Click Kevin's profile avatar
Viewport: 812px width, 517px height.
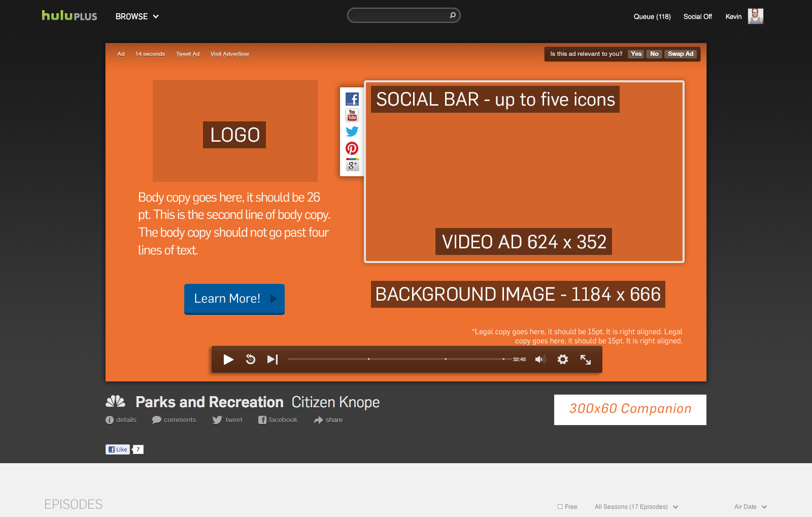756,16
